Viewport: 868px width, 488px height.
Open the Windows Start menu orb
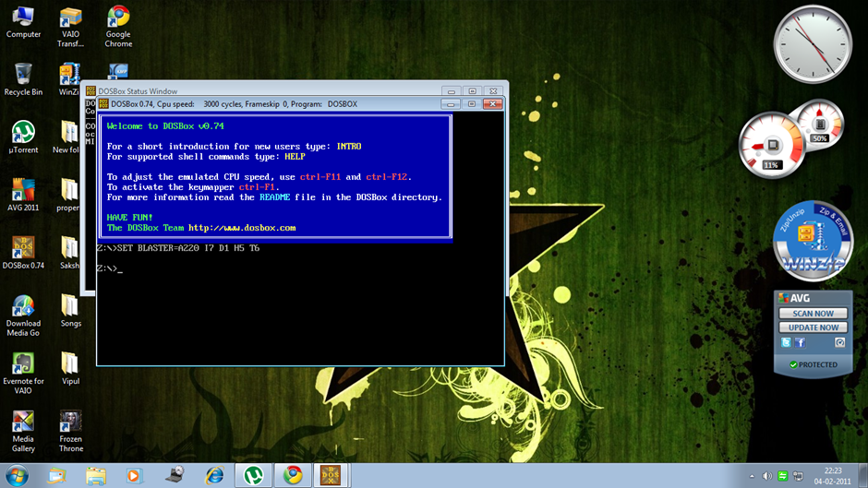(x=17, y=476)
